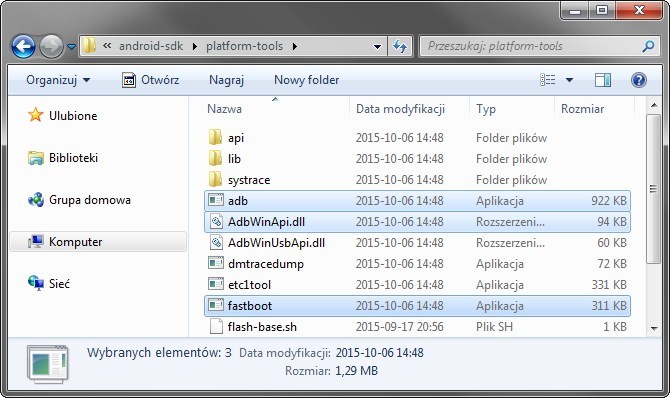
Task: Click the 2015-09-17 20:56 date cell
Action: tap(400, 327)
